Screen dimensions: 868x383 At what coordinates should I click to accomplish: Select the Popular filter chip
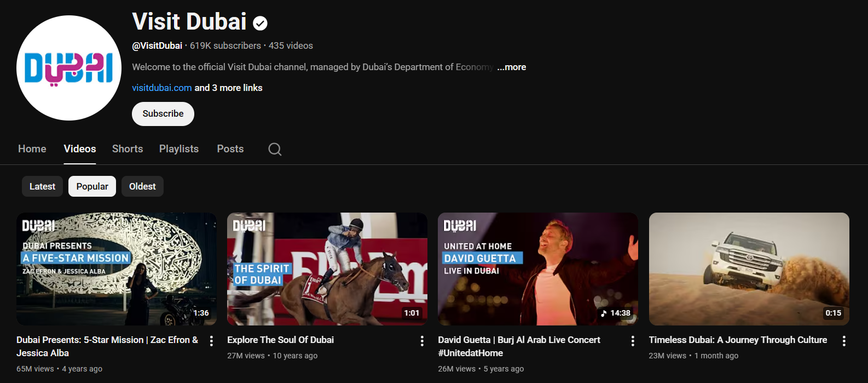[92, 186]
